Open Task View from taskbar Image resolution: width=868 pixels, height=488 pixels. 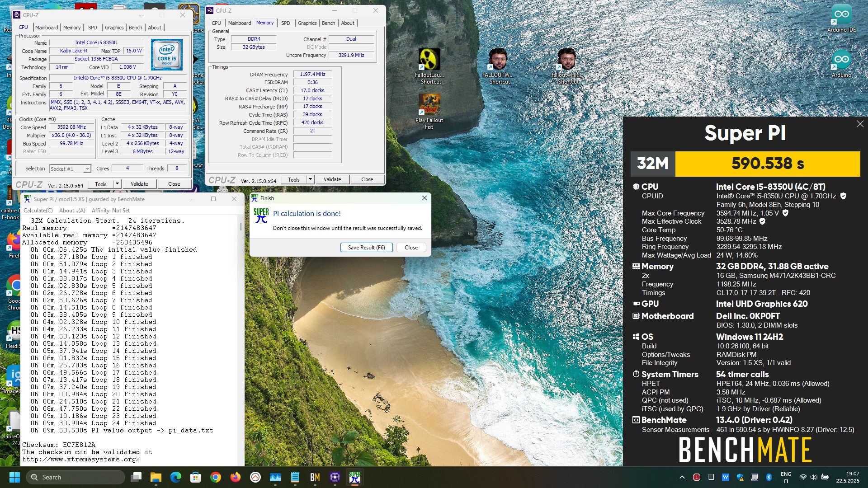(x=136, y=477)
